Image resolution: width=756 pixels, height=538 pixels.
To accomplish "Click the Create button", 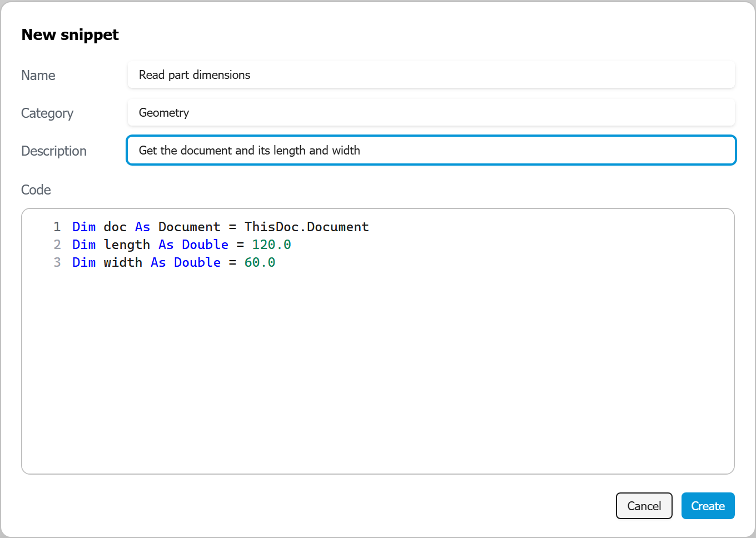I will tap(708, 506).
